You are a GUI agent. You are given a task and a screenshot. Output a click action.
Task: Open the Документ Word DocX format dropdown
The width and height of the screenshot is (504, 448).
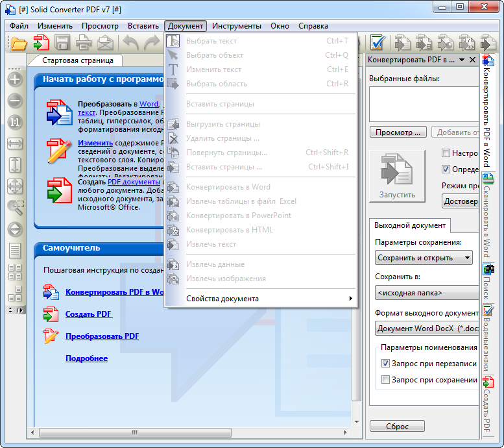(x=427, y=329)
